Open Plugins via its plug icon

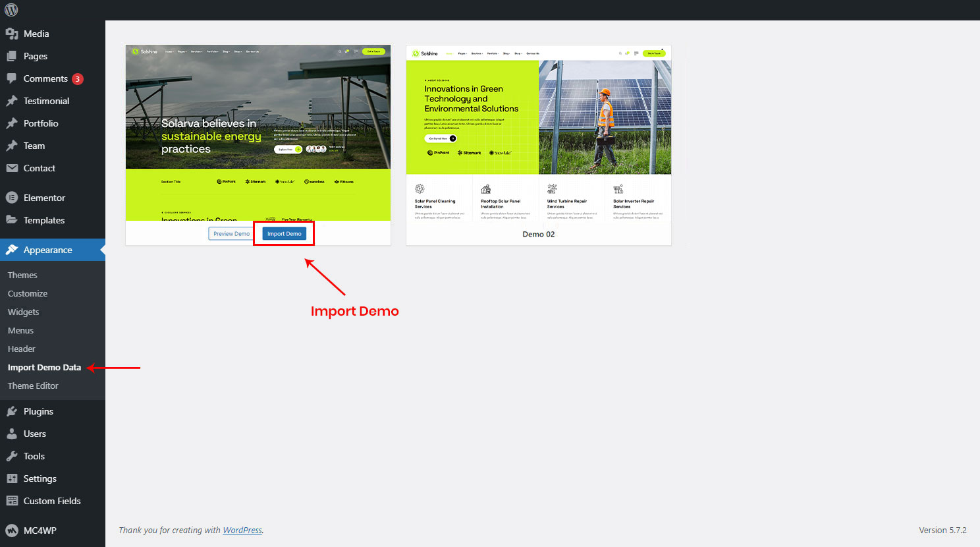click(12, 411)
